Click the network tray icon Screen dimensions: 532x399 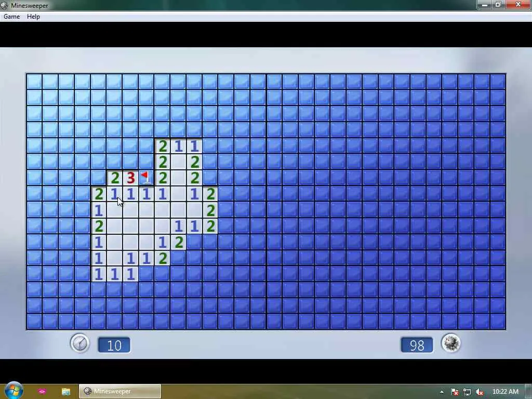467,392
